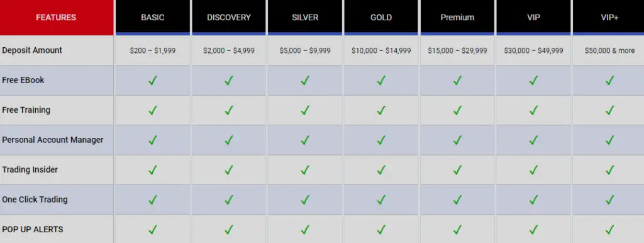Click the Personal Account Manager row label
This screenshot has width=644, height=243.
click(x=53, y=140)
